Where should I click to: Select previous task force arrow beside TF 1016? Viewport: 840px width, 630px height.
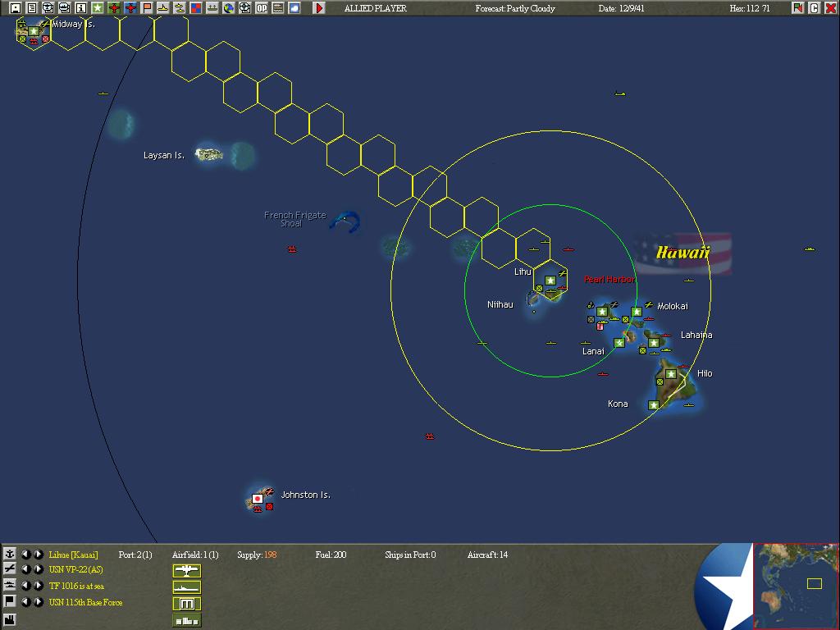tap(25, 586)
